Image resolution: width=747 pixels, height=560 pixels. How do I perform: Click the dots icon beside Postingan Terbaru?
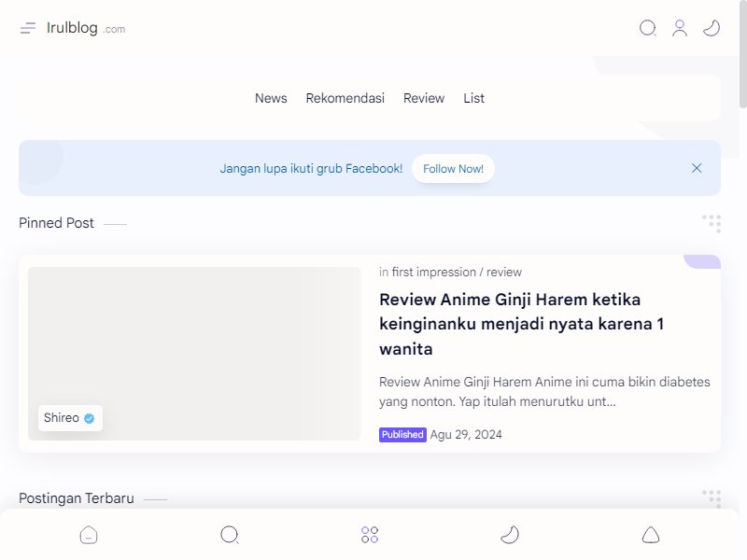(712, 498)
